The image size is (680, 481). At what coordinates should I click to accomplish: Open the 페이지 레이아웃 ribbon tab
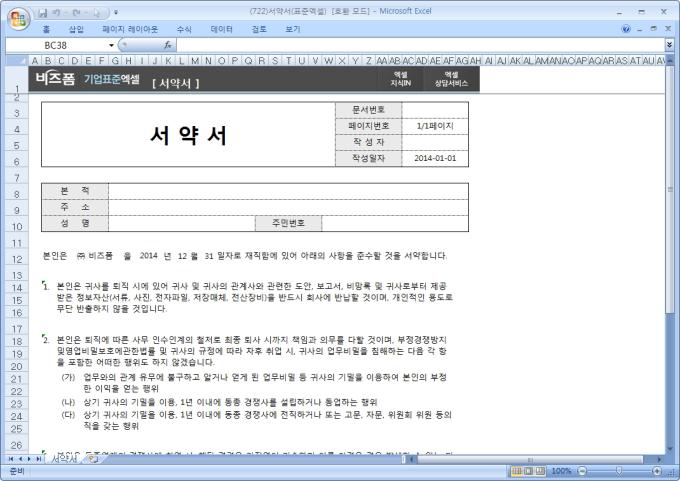click(130, 29)
